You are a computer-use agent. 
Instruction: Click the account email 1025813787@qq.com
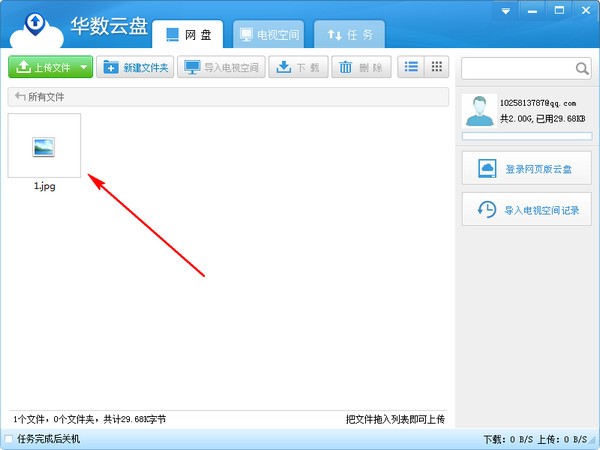click(x=538, y=103)
